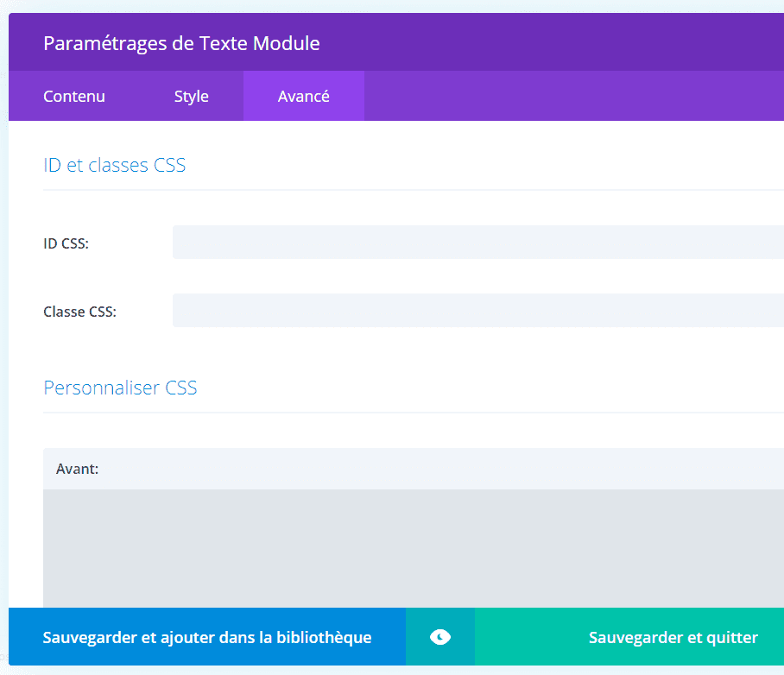784x675 pixels.
Task: Click the Paramétrages de Texte Module title bar
Action: (181, 41)
